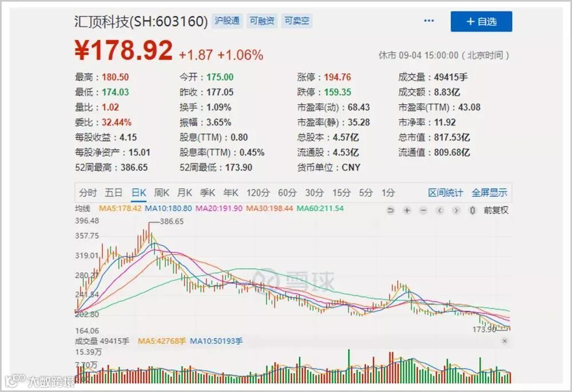Click the 市盈率(TTM) value 43.08
Image resolution: width=572 pixels, height=392 pixels.
tap(469, 108)
